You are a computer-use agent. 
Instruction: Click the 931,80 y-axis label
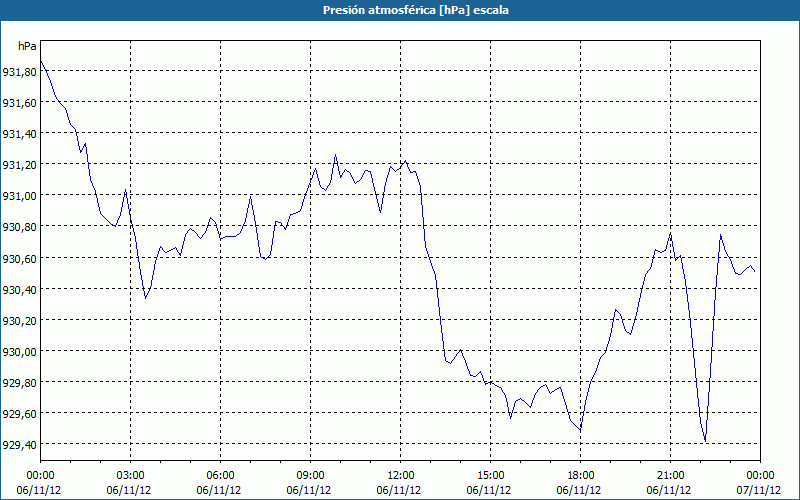click(x=19, y=72)
